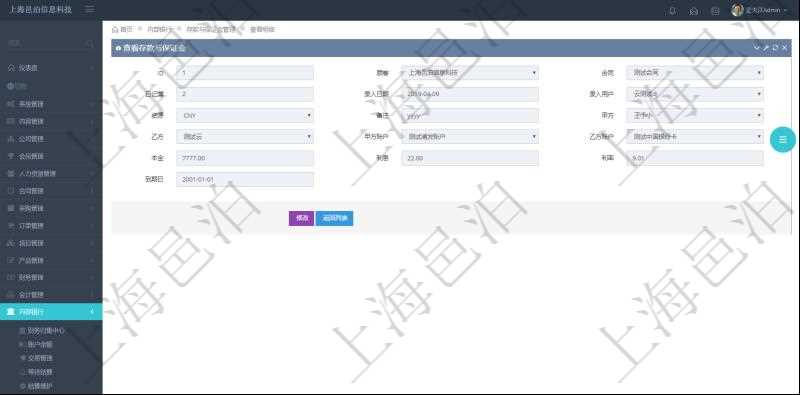The height and width of the screenshot is (395, 800).
Task: Click the teal floating menu button
Action: click(783, 139)
